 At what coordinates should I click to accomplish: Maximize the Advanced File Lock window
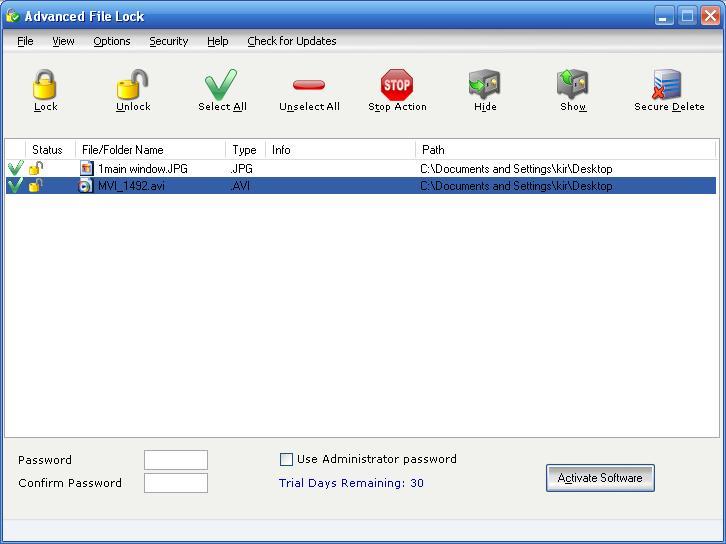687,17
